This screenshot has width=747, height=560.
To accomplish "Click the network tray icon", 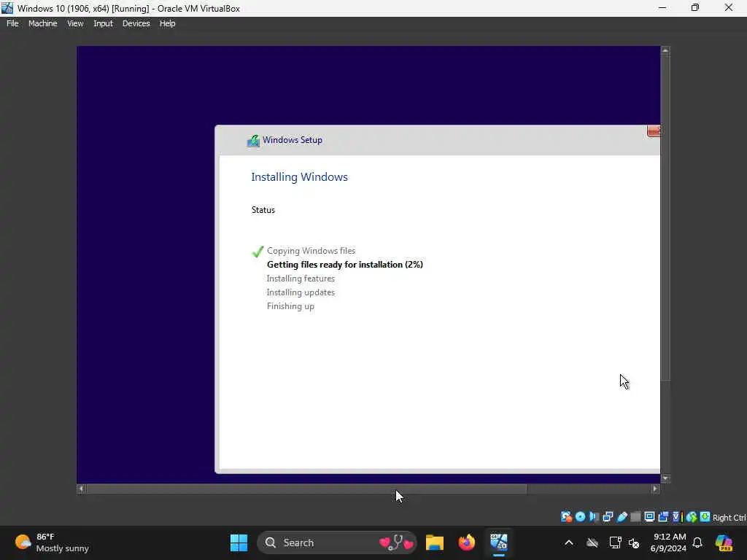I will [615, 542].
